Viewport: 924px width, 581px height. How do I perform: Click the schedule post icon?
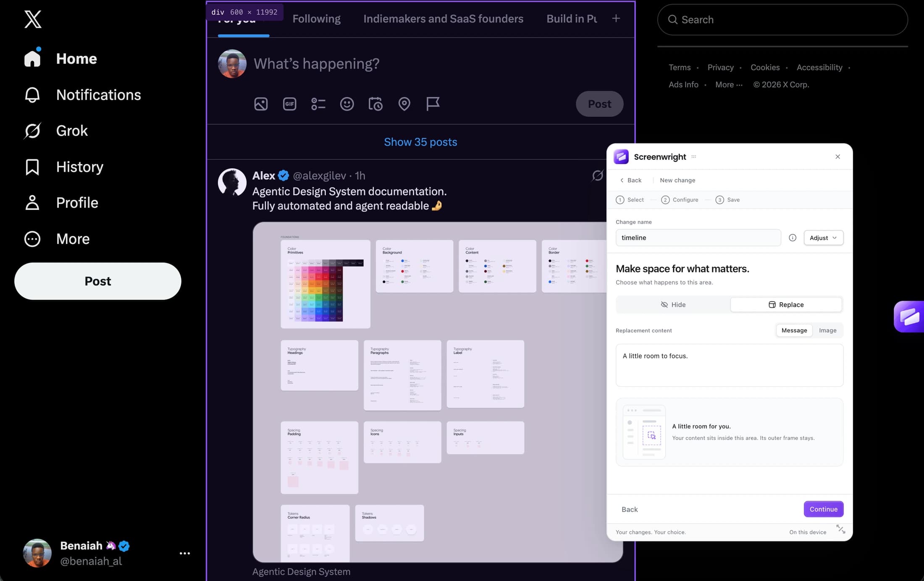click(x=375, y=104)
